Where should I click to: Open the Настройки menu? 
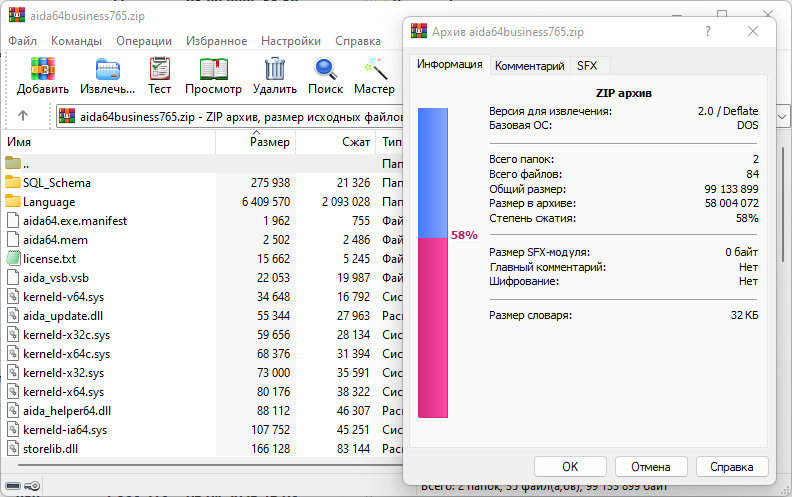290,41
